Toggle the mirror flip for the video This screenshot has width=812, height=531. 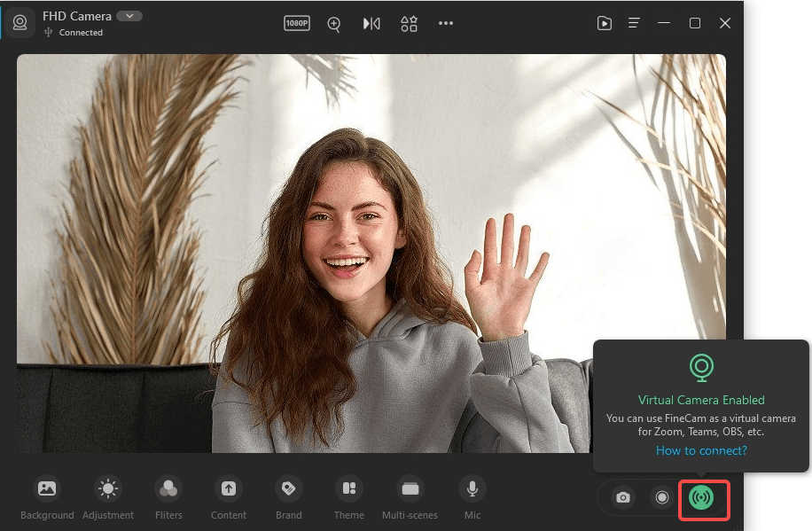pos(371,24)
